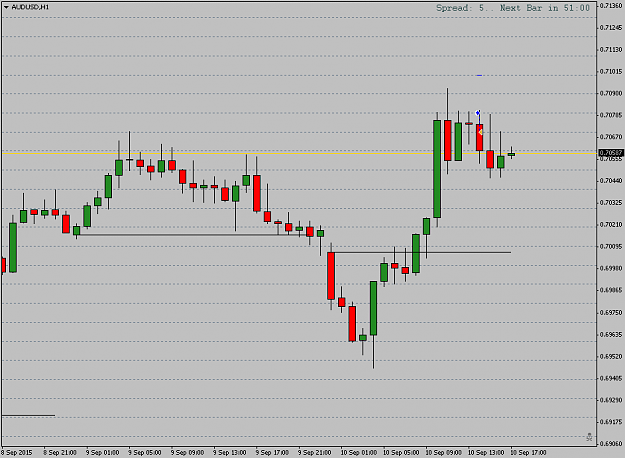Click the 0.70325 price scale label
The width and height of the screenshot is (625, 458).
pyautogui.click(x=611, y=202)
